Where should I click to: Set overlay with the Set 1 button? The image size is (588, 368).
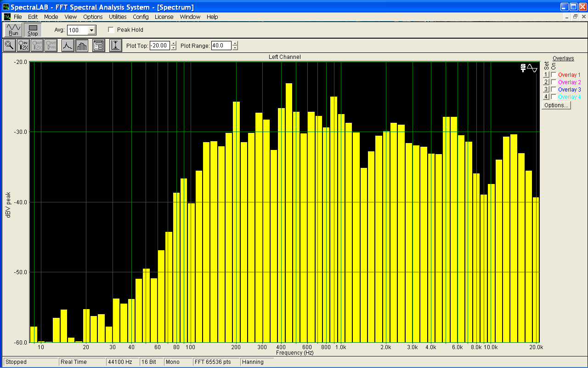coord(546,75)
